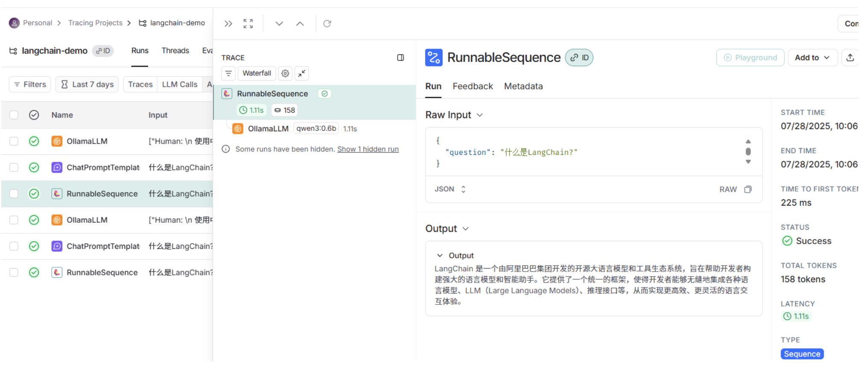The image size is (868, 372).
Task: Toggle the select-all checkbox in table header
Action: (14, 115)
